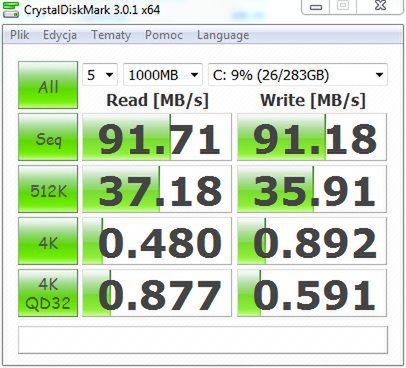Select the 512K write value 35.91

(x=312, y=189)
